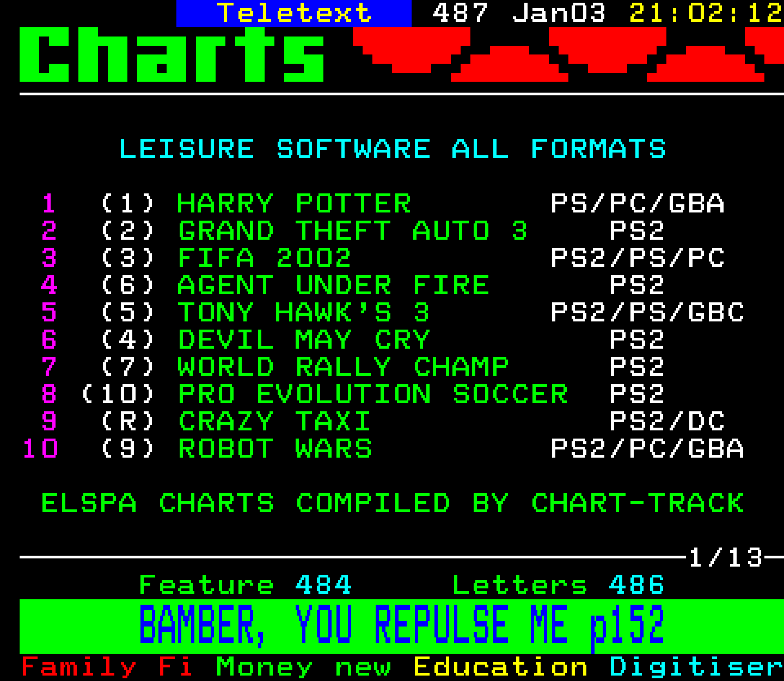Select red Family Fi fastext link
Viewport: 784px width, 681px height.
coord(107,667)
